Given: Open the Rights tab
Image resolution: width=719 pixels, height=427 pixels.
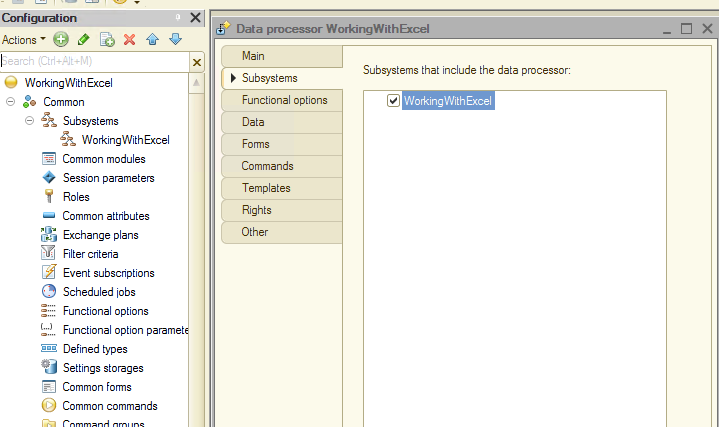Looking at the screenshot, I should pyautogui.click(x=282, y=210).
